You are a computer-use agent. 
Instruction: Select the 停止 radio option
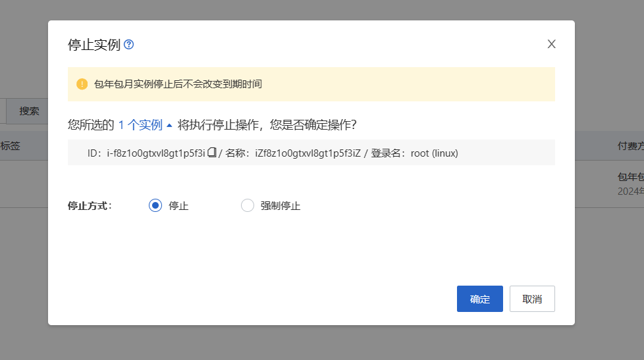[x=155, y=205]
